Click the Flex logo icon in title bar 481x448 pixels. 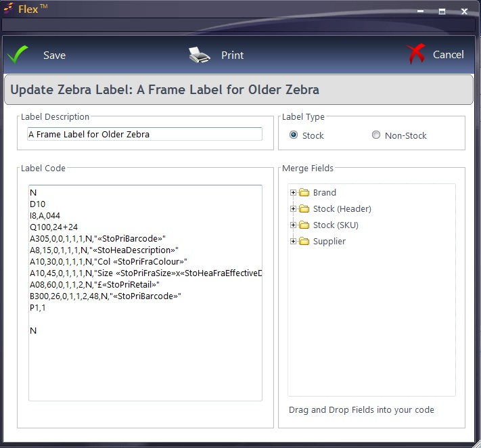(9, 8)
